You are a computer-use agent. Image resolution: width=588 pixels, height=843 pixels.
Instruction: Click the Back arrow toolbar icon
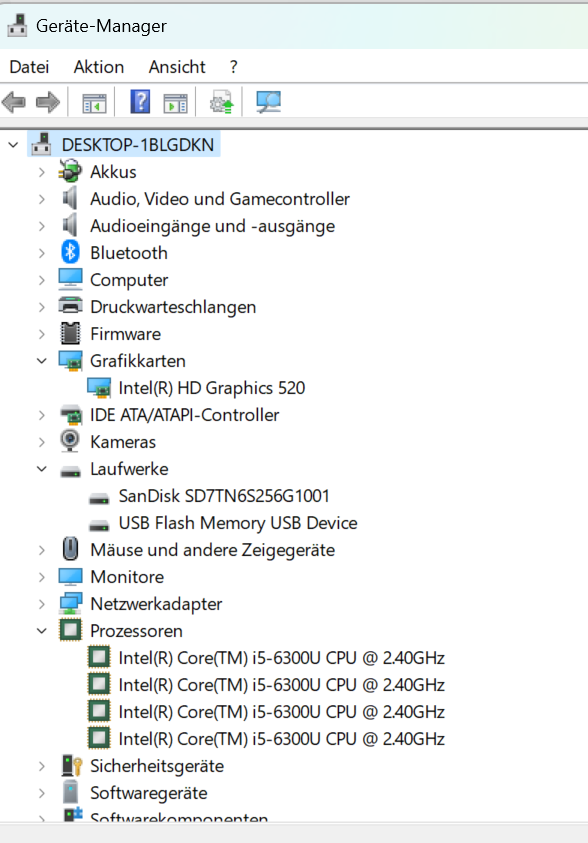(x=14, y=102)
